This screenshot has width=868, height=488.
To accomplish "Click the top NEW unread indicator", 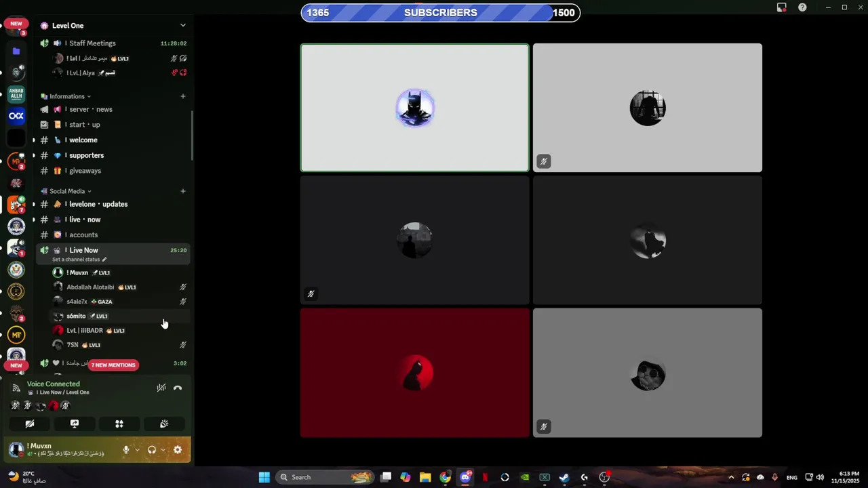I will pos(16,24).
